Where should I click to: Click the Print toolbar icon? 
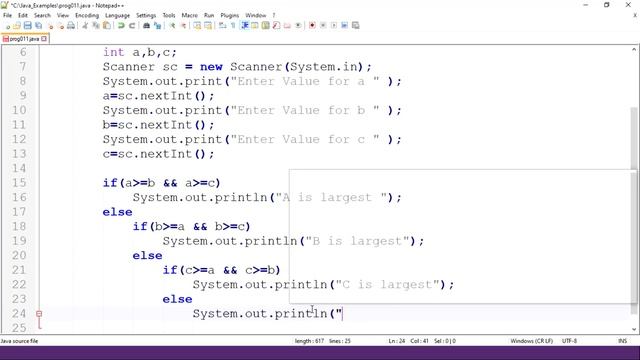71,26
